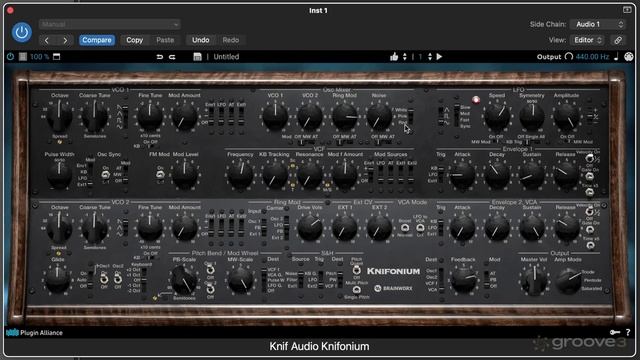This screenshot has height=360, width=640.
Task: Toggle the blue plugin power button
Action: coord(22,32)
